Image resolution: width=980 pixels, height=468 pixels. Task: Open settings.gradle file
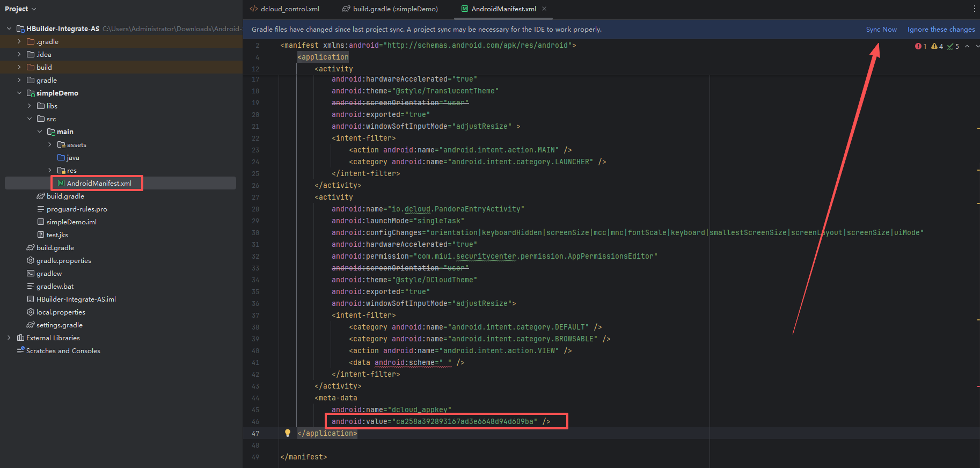pyautogui.click(x=59, y=325)
